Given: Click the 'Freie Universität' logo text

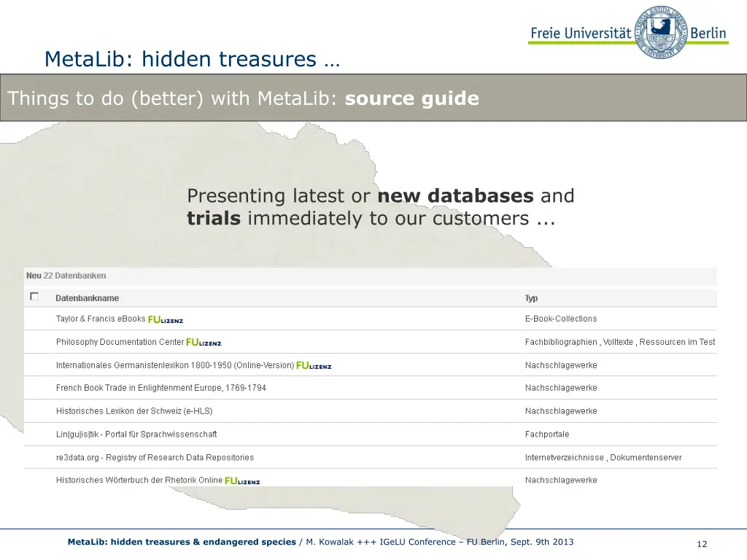Looking at the screenshot, I should tap(581, 33).
